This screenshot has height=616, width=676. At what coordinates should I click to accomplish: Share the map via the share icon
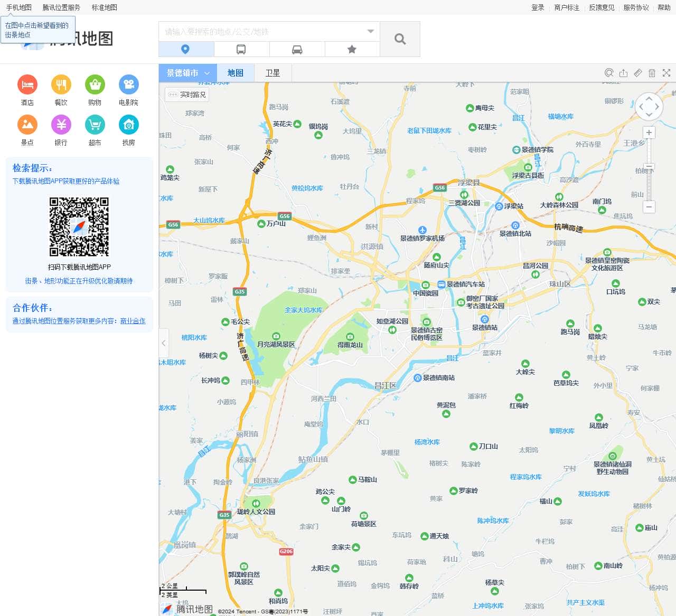click(623, 73)
